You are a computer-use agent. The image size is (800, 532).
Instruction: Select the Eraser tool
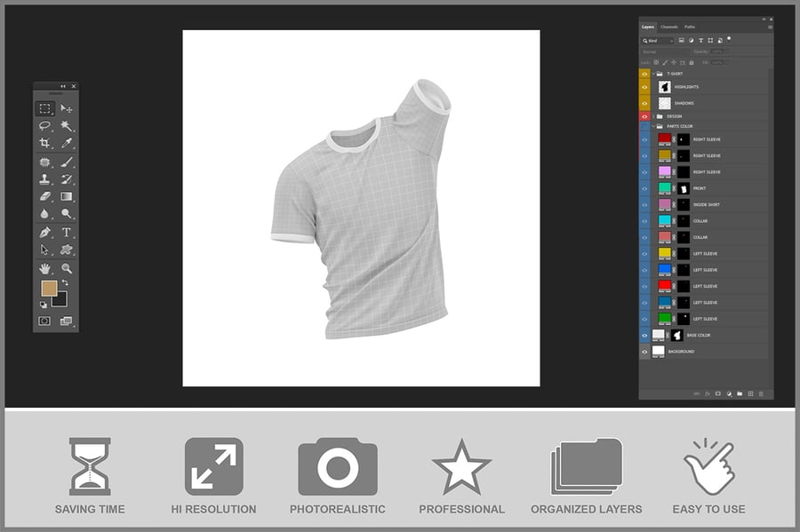click(44, 196)
